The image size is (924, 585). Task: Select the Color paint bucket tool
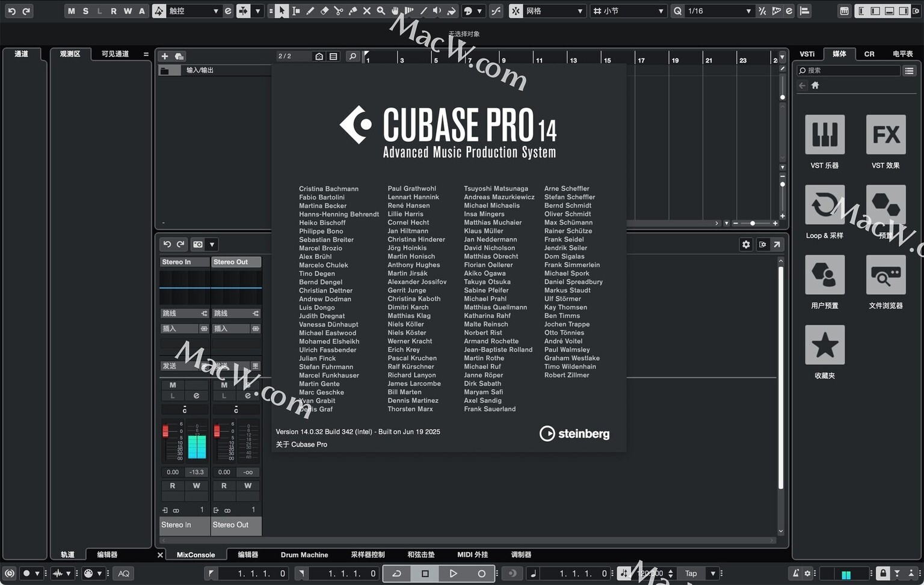tap(451, 11)
